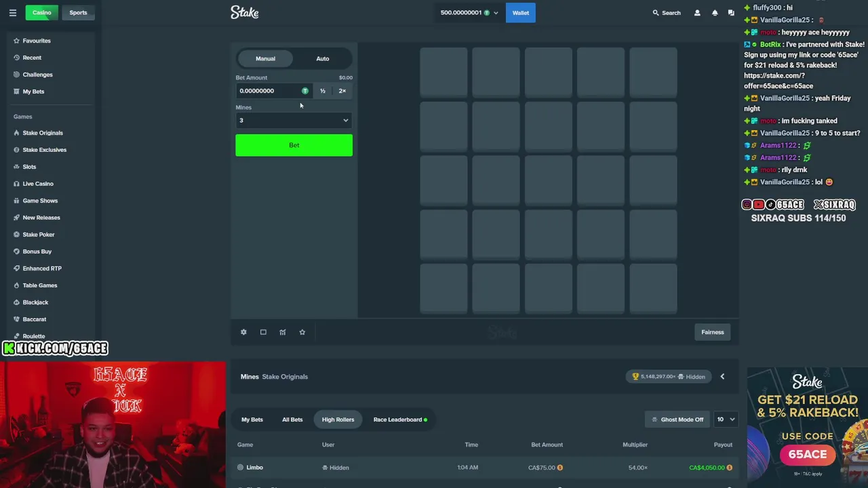Image resolution: width=868 pixels, height=488 pixels.
Task: Open the Mines count dropdown
Action: pos(294,121)
